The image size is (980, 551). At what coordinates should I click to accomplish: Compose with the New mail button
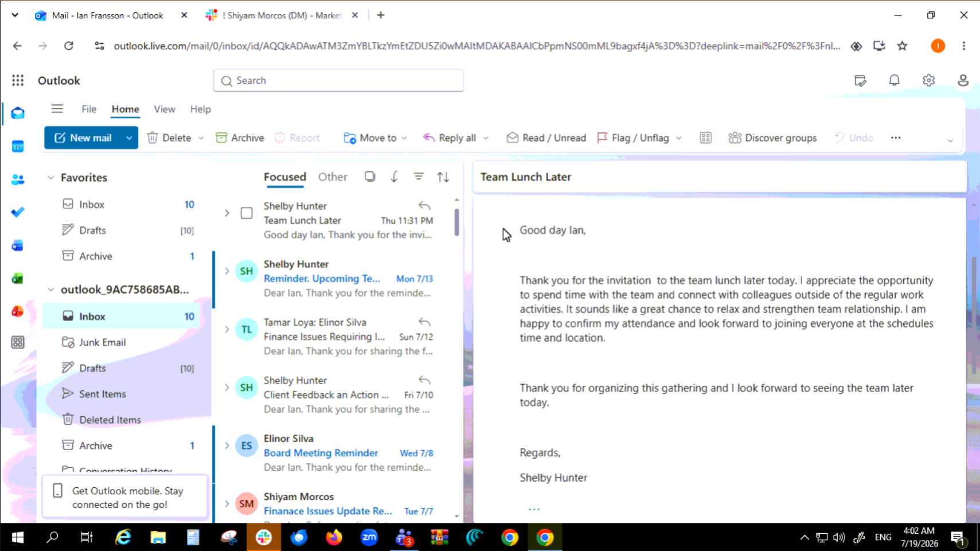(x=83, y=138)
